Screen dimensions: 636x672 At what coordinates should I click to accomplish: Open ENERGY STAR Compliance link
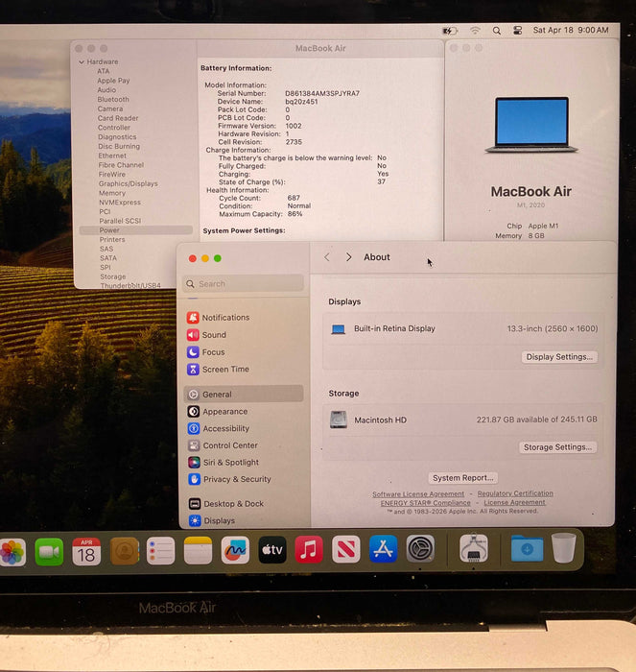pyautogui.click(x=425, y=503)
